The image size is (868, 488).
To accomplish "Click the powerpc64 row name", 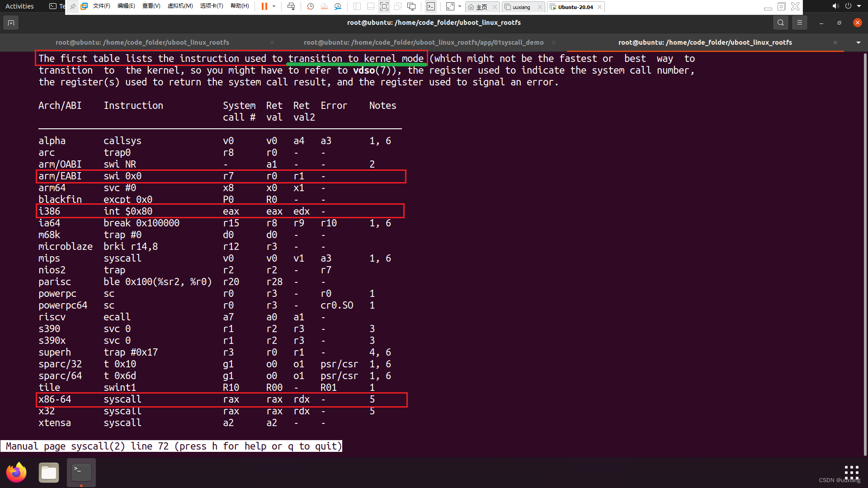I will coord(63,305).
